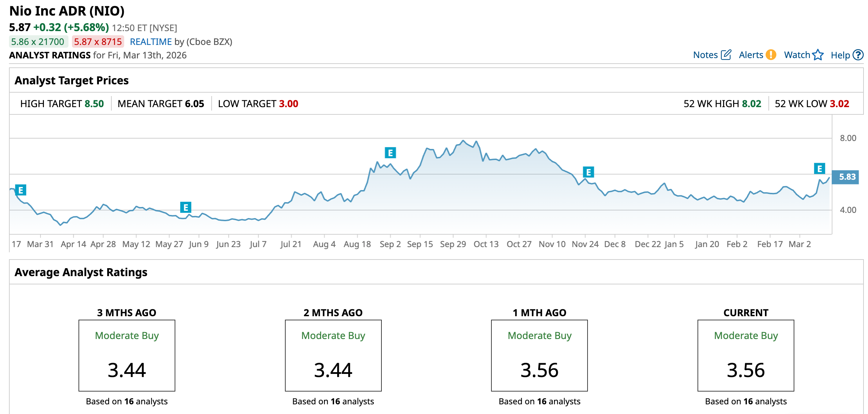
Task: Select the 2 MTHS AGO rating box
Action: coord(333,355)
